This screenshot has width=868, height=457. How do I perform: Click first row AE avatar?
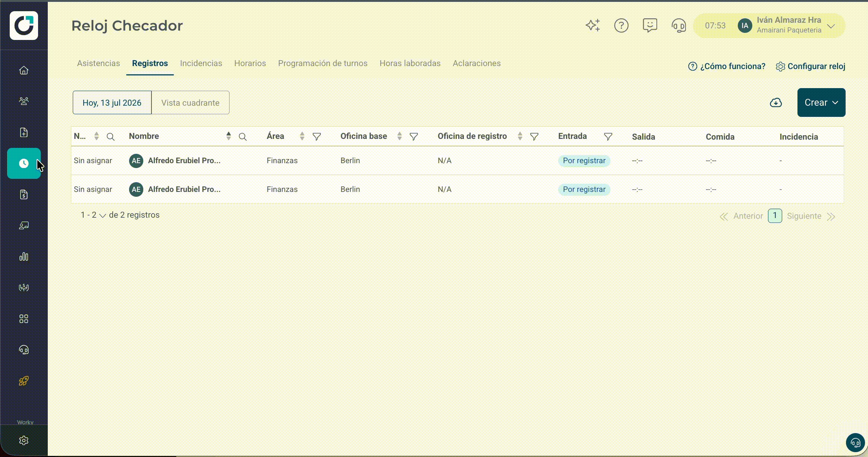pos(136,161)
